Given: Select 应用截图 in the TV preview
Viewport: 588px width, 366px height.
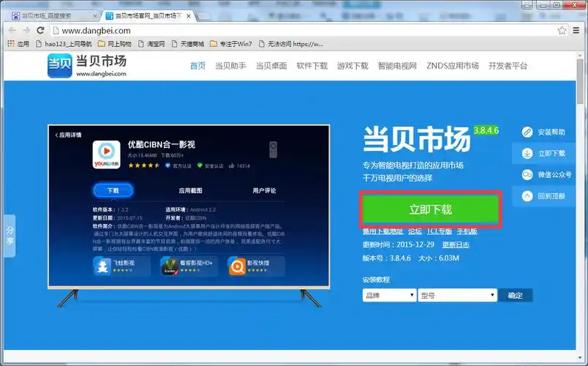Looking at the screenshot, I should point(190,190).
